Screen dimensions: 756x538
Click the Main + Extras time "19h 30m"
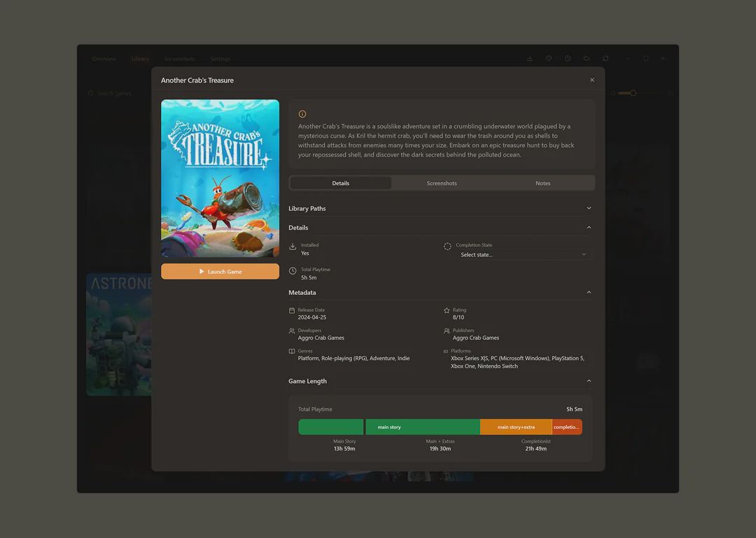pyautogui.click(x=440, y=449)
